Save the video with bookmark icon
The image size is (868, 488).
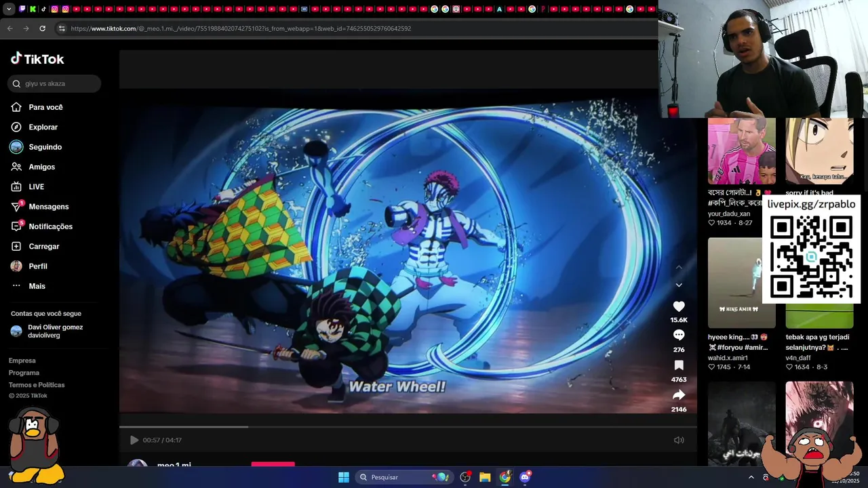[x=679, y=365]
